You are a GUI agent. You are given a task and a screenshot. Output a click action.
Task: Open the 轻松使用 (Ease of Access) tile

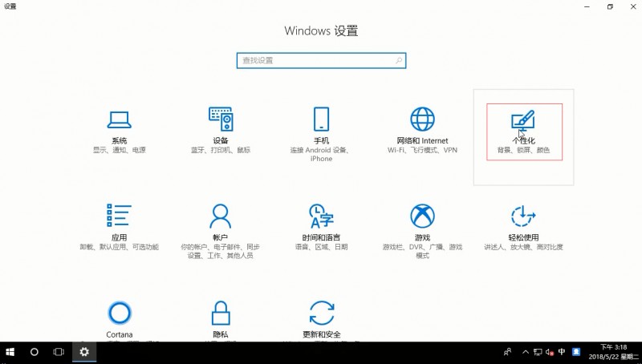[524, 227]
